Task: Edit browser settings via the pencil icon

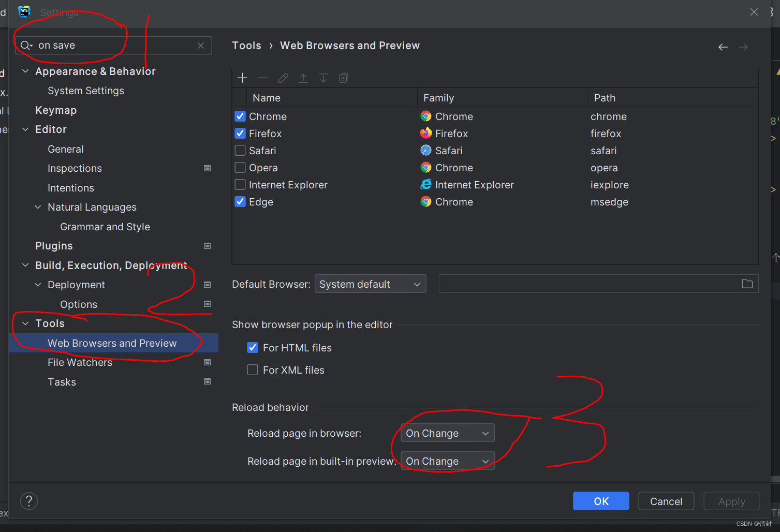Action: 283,78
